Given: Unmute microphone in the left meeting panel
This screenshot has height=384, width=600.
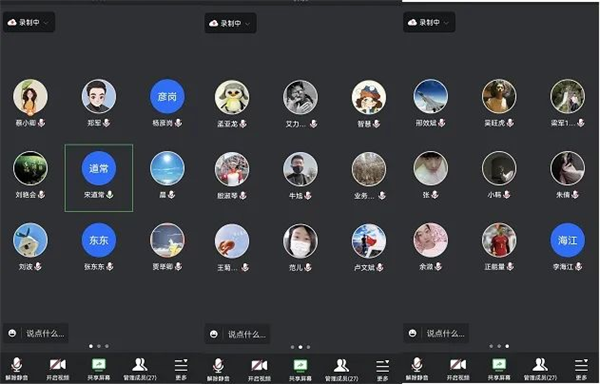Looking at the screenshot, I should pyautogui.click(x=16, y=368).
